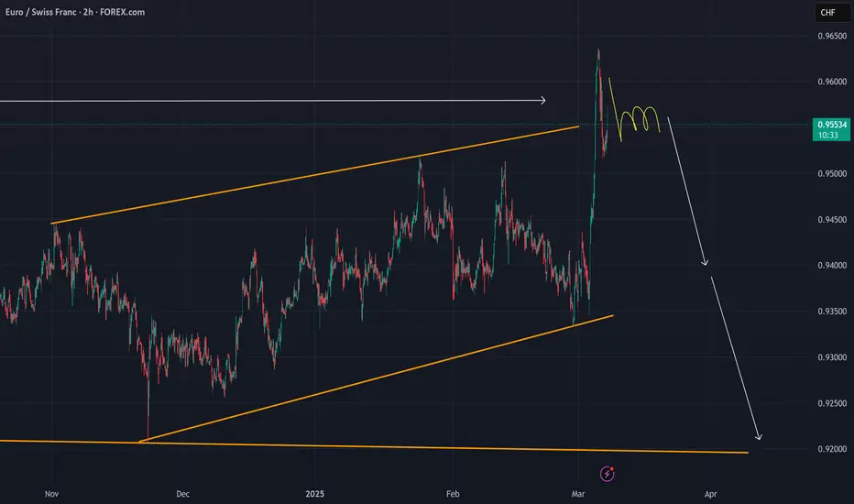Click the 0.96500 price axis label
This screenshot has width=854, height=504.
832,36
